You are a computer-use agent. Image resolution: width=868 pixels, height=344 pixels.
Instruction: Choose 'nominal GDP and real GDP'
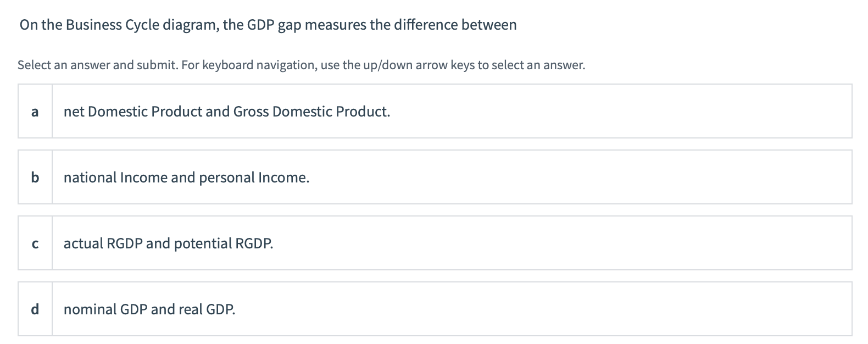coord(148,309)
